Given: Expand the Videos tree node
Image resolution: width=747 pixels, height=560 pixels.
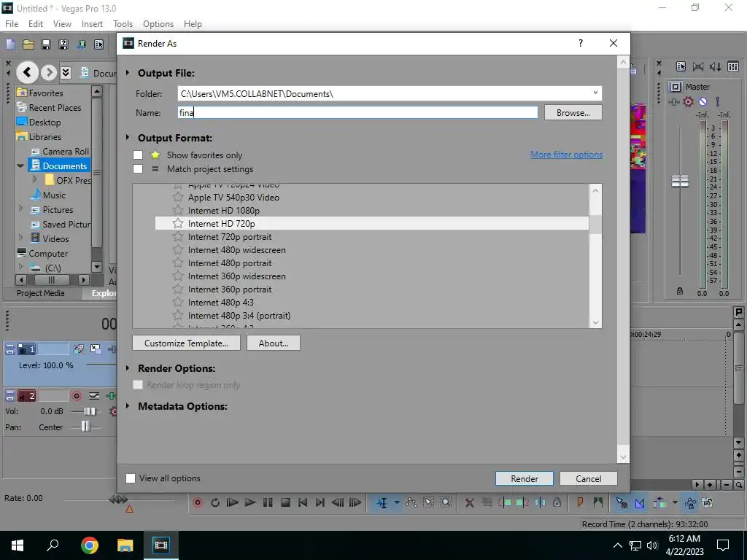Looking at the screenshot, I should [20, 238].
